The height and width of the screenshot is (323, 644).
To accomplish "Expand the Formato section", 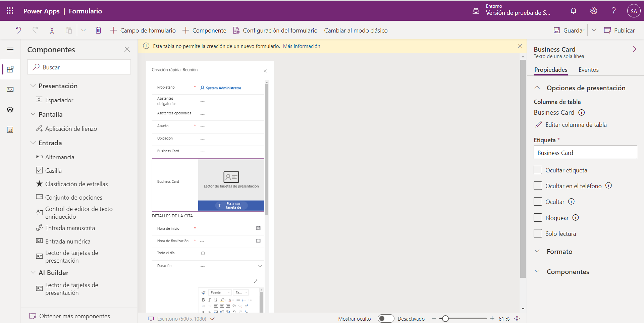I will [x=537, y=251].
